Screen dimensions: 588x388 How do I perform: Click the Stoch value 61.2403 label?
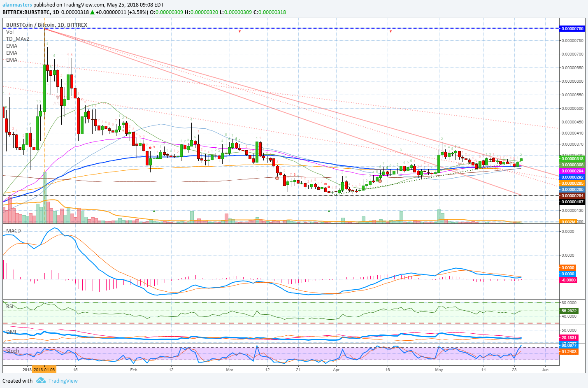[x=569, y=352]
